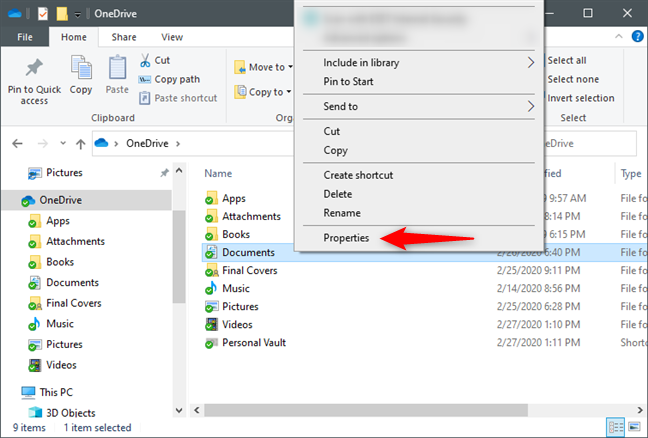Expand Include in library submenu
Image resolution: width=648 pixels, height=438 pixels.
coord(531,63)
